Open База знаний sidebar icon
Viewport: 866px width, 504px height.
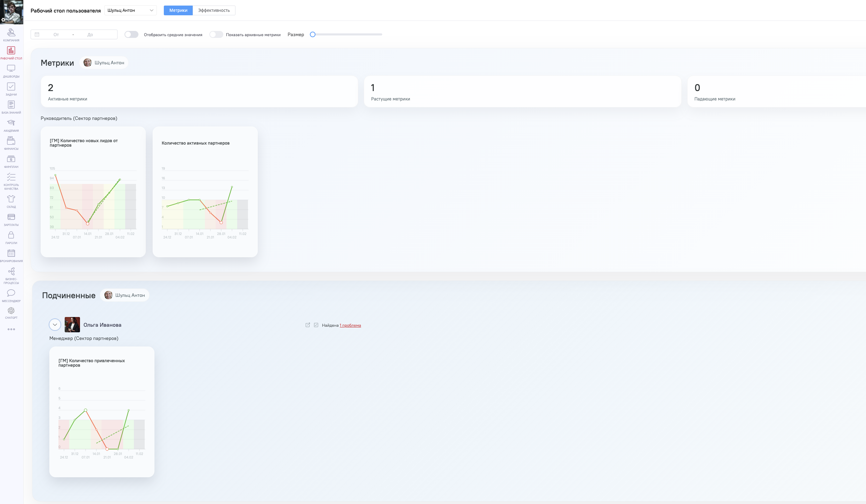pos(11,107)
